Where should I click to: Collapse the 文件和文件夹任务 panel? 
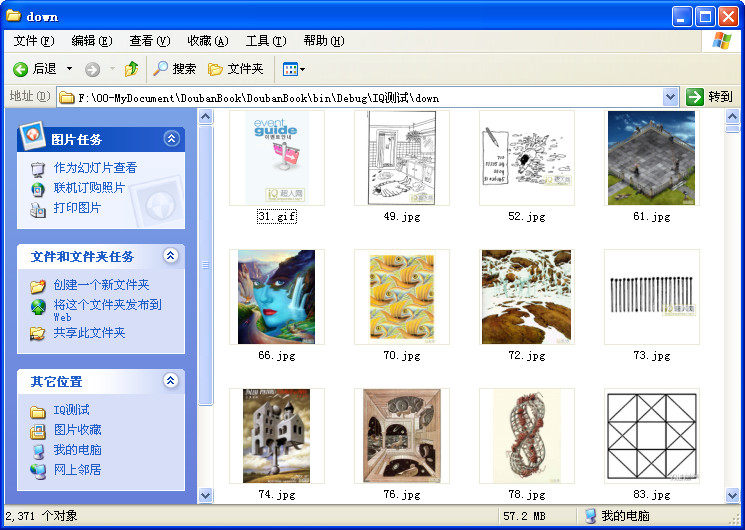point(171,256)
